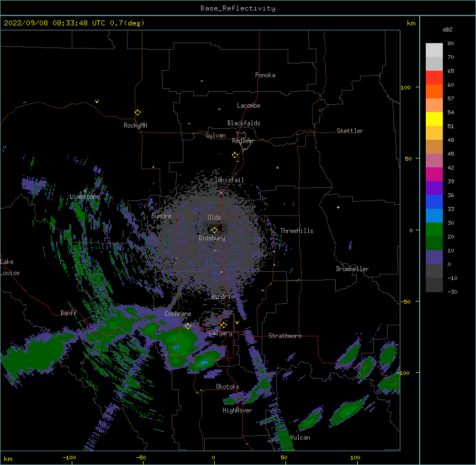Click the Olds town label
The height and width of the screenshot is (465, 476).
click(x=214, y=218)
